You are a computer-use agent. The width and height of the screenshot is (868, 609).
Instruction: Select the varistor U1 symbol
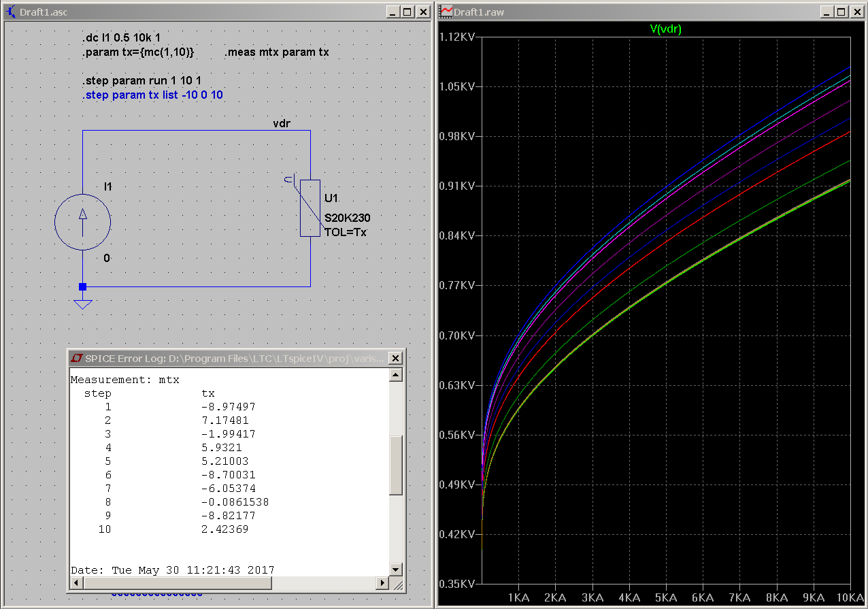310,208
